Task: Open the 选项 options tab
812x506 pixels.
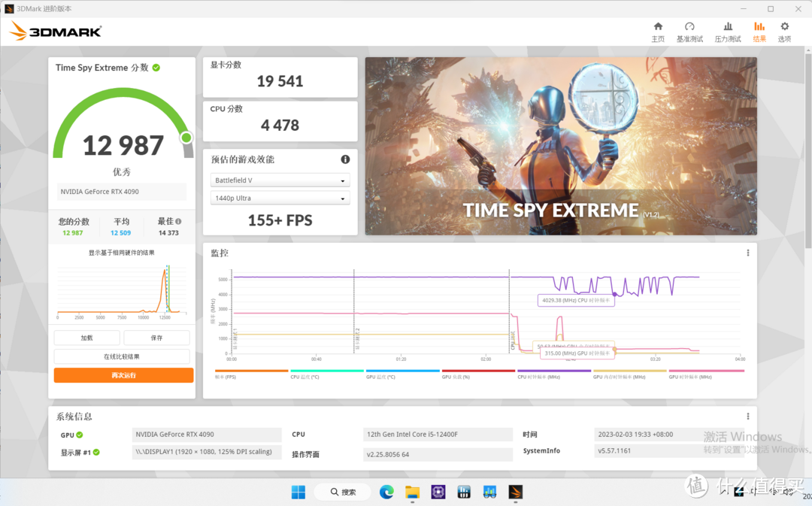Action: point(784,32)
